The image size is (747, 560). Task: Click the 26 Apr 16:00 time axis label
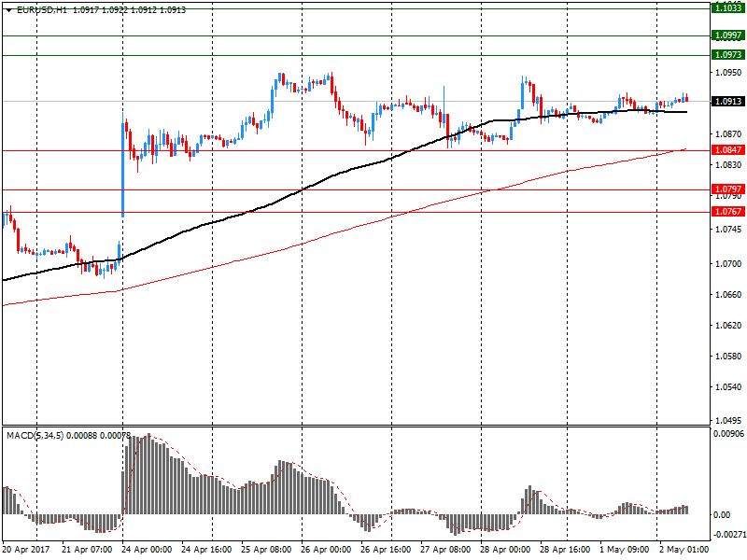(386, 550)
